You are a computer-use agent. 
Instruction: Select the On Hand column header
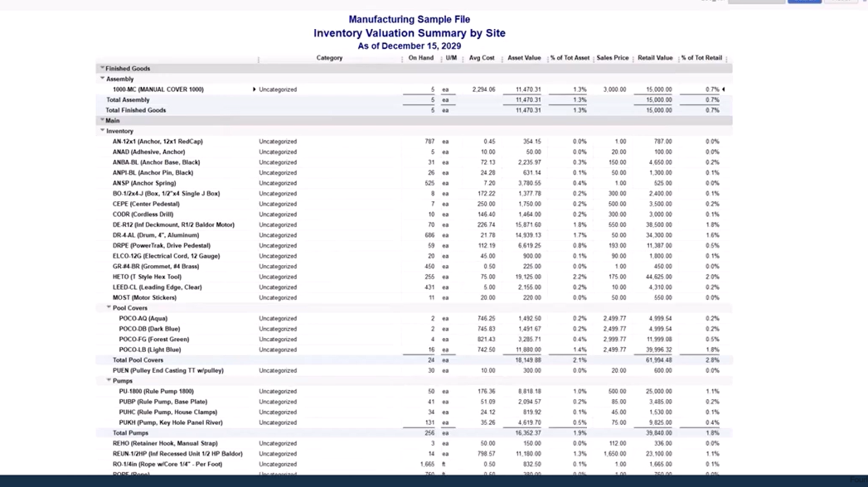click(x=420, y=58)
